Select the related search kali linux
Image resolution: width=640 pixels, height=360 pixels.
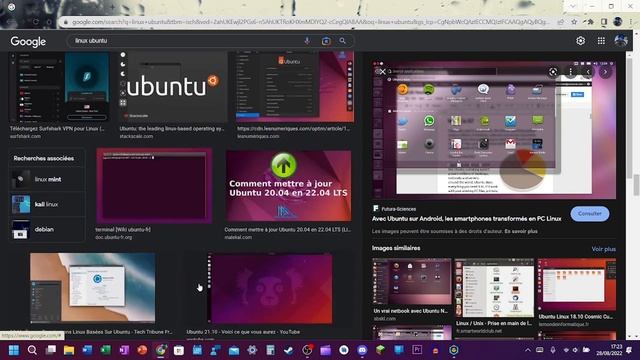pyautogui.click(x=47, y=204)
